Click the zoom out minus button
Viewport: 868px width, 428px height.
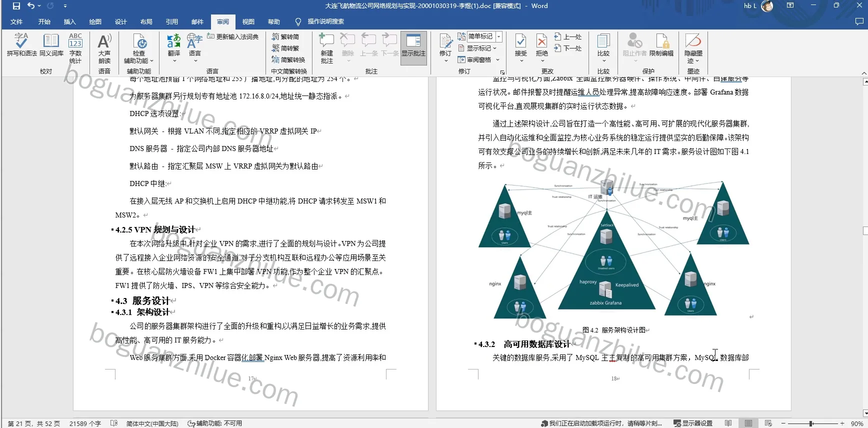(783, 423)
